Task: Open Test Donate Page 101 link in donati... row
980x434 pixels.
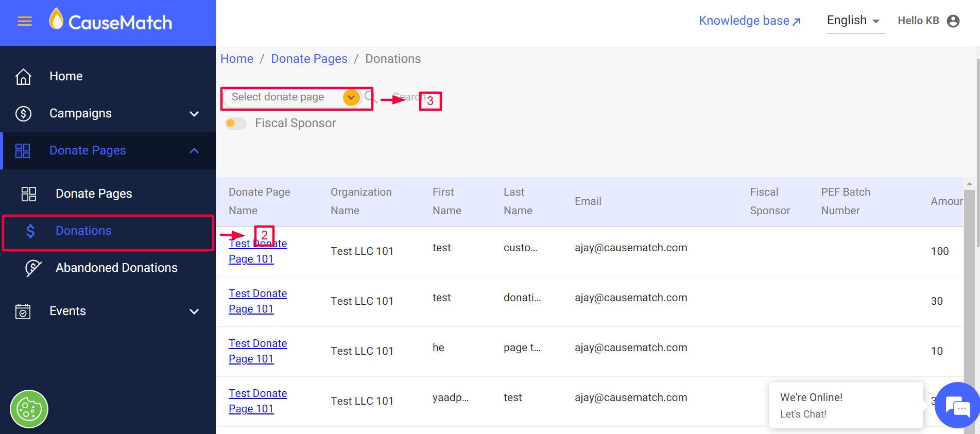Action: [257, 301]
